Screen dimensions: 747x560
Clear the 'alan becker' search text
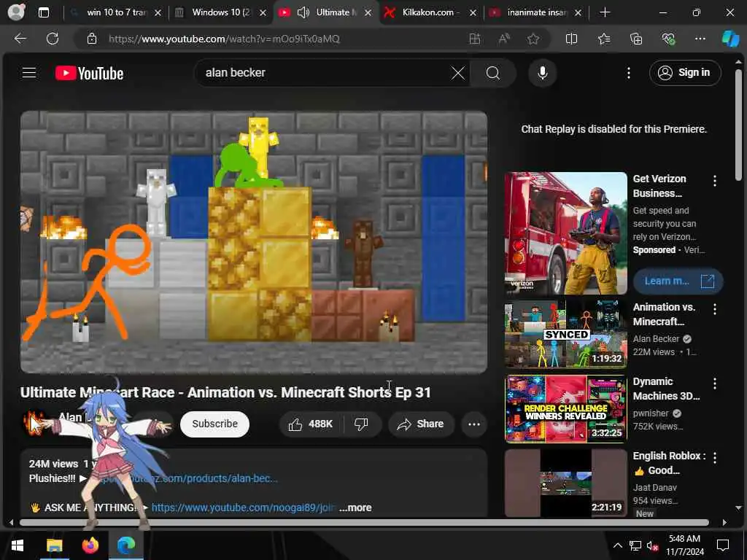[x=458, y=74]
